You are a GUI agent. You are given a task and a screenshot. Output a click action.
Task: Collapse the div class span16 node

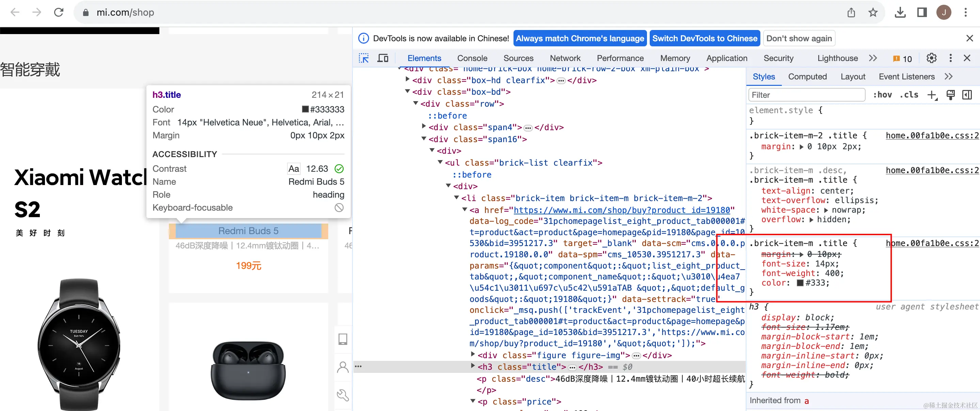[424, 138]
